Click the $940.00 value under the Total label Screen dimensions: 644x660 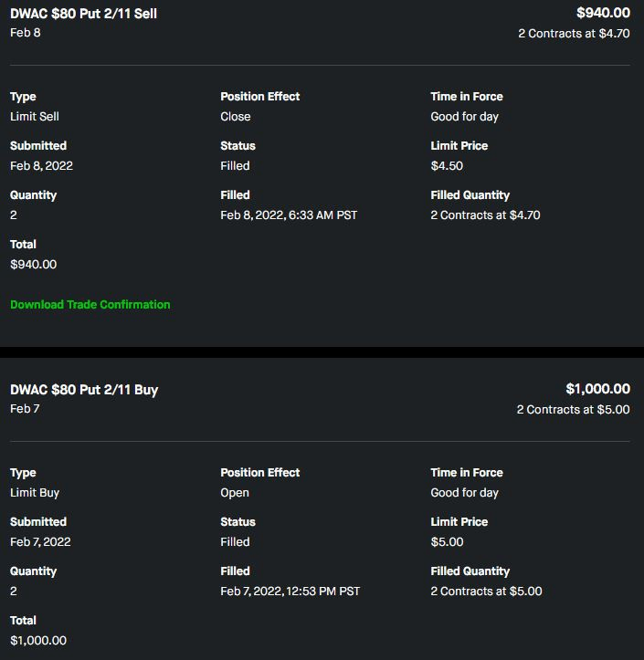coord(33,265)
